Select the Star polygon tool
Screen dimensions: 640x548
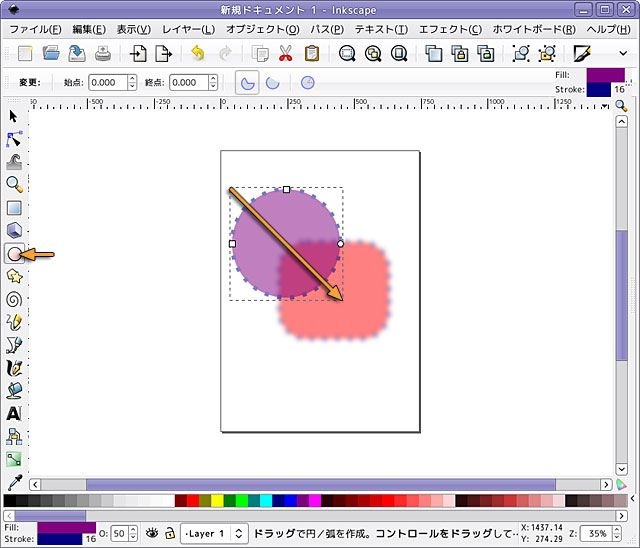(14, 276)
